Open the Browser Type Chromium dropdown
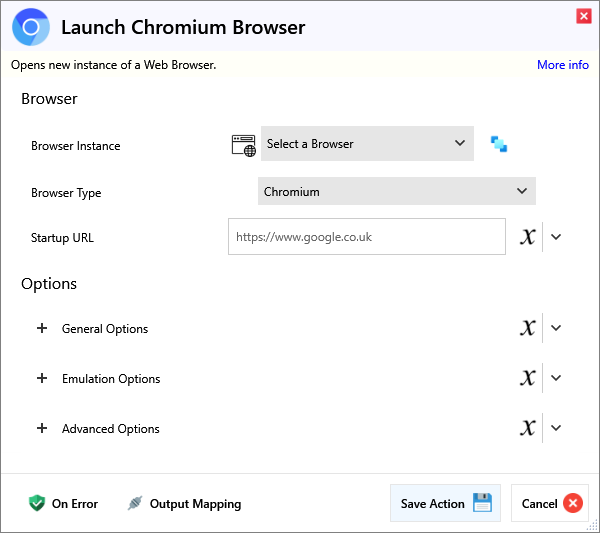The image size is (600, 533). coord(396,191)
